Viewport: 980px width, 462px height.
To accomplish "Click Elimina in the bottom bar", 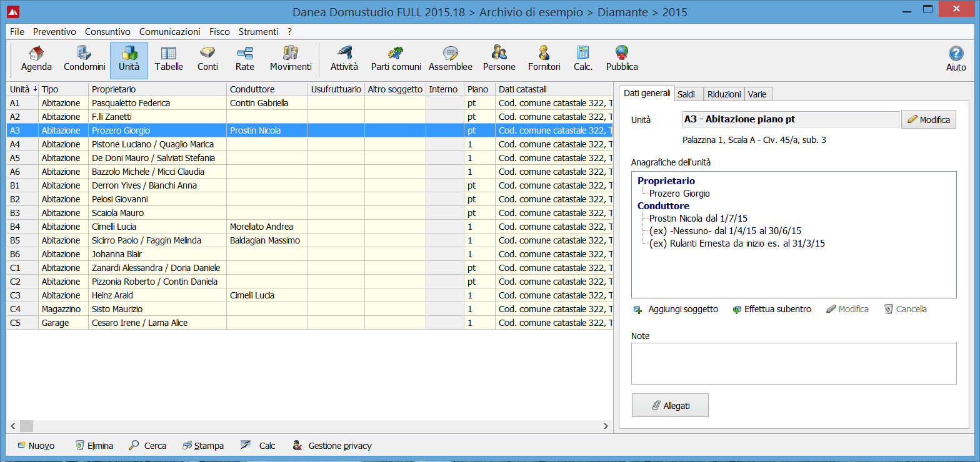I will click(94, 446).
